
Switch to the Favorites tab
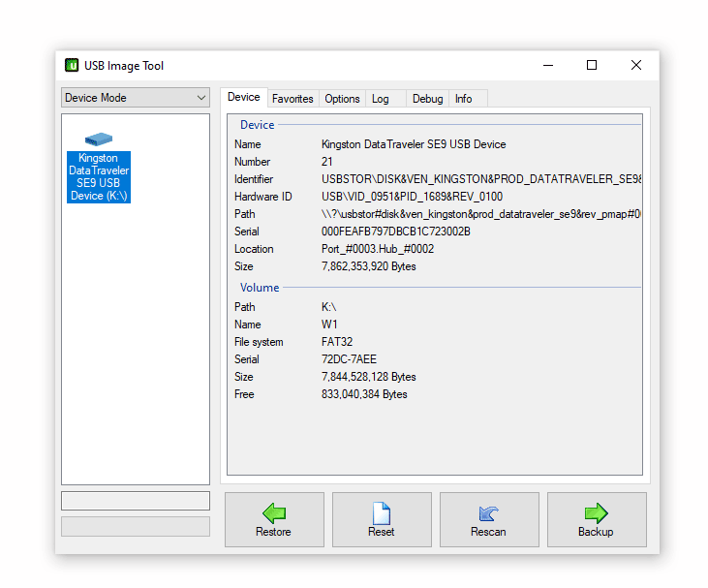(x=292, y=99)
